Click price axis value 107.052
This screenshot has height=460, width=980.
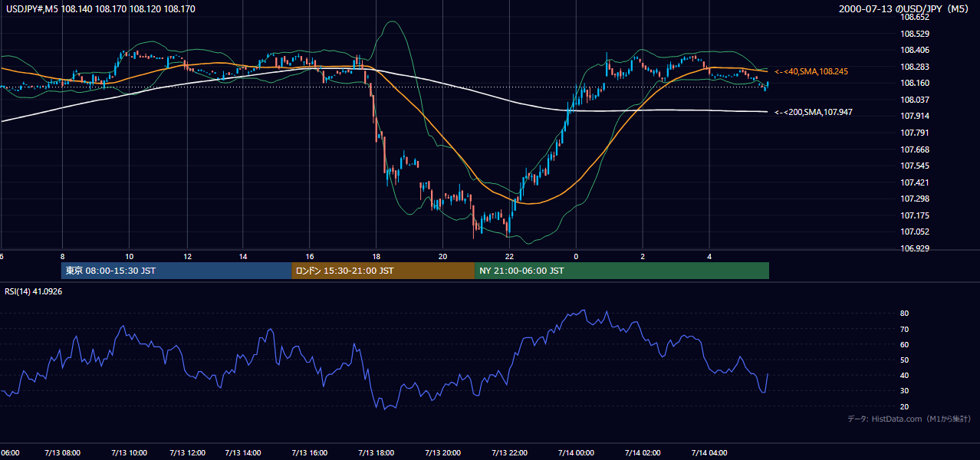914,232
